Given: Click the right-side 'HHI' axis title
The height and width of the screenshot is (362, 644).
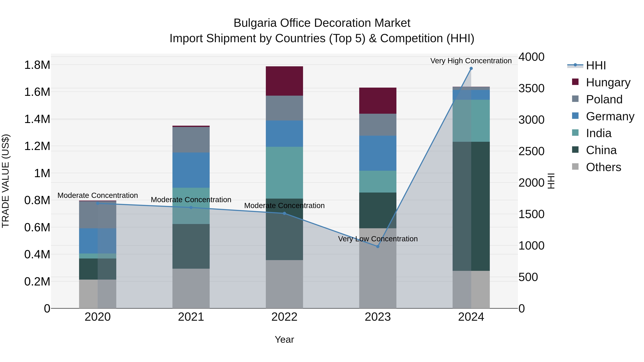Looking at the screenshot, I should [x=551, y=181].
